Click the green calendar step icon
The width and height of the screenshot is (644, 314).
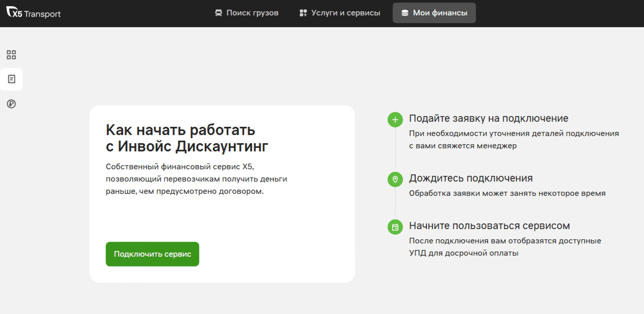coord(395,227)
